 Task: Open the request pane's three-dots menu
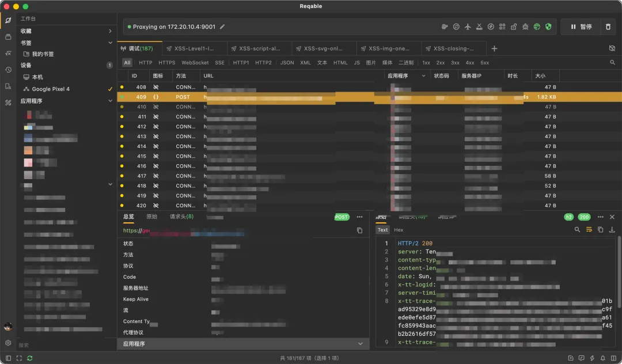359,217
